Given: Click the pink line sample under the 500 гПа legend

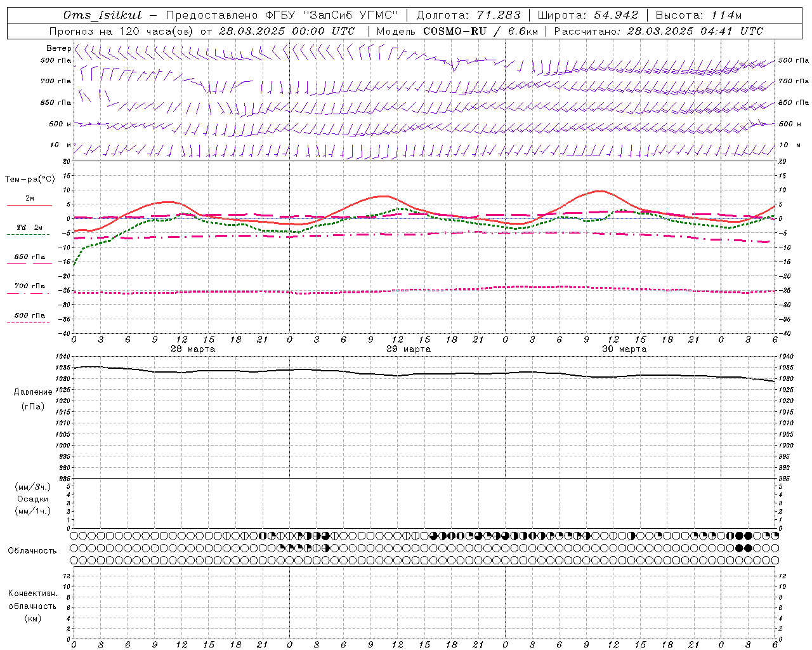Looking at the screenshot, I should click(28, 323).
